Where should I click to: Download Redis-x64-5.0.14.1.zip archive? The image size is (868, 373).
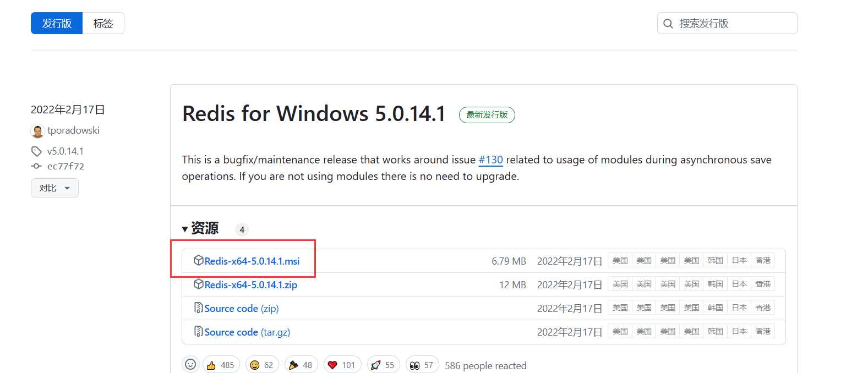[x=250, y=285]
